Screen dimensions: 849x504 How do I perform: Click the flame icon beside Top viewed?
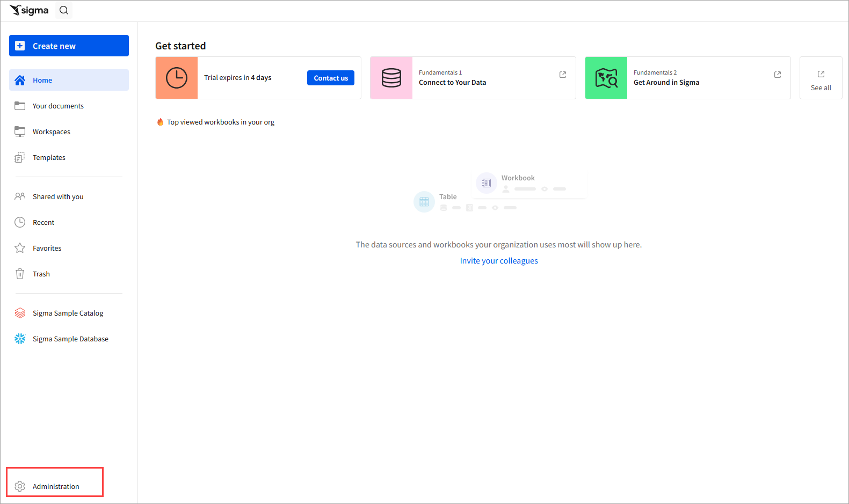160,122
